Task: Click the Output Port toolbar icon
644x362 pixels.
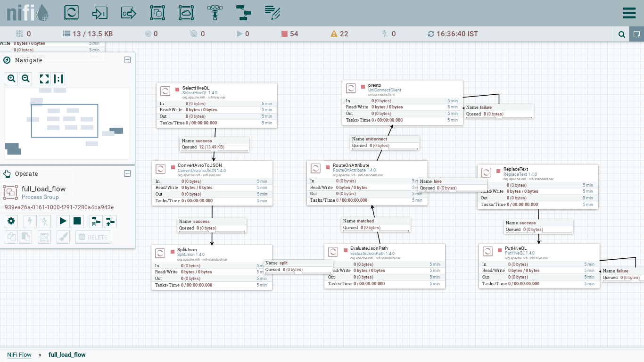Action: coord(128,13)
